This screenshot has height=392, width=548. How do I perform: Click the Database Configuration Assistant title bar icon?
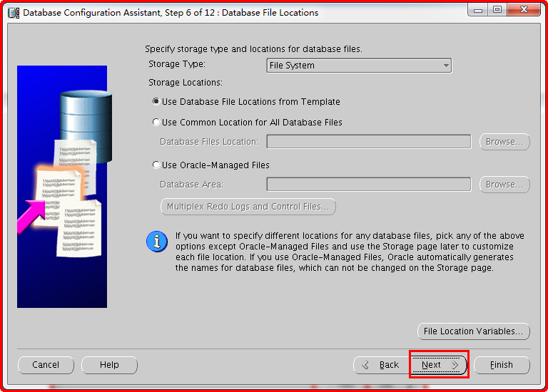14,13
